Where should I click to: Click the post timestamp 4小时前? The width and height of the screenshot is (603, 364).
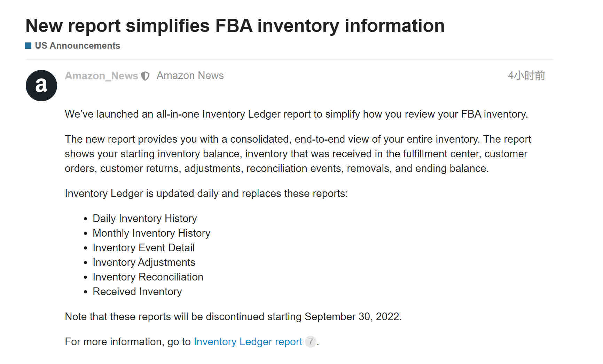(526, 76)
